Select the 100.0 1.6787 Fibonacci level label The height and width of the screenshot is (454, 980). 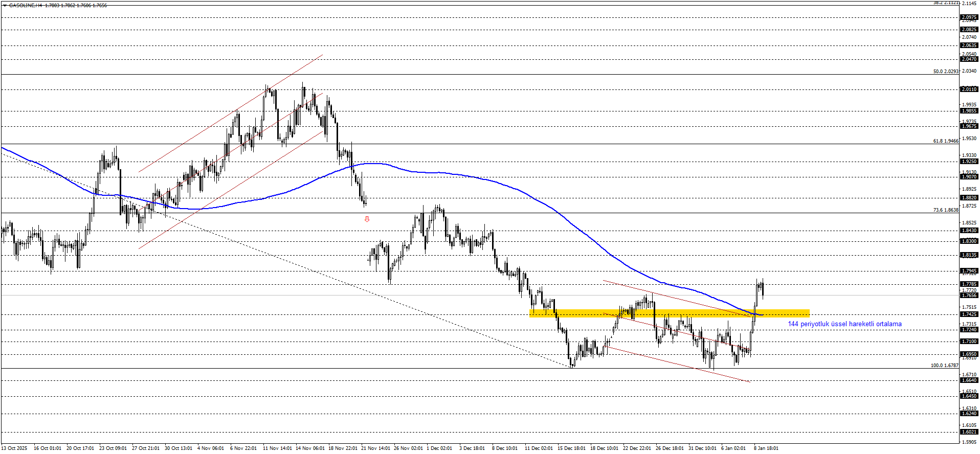click(944, 366)
